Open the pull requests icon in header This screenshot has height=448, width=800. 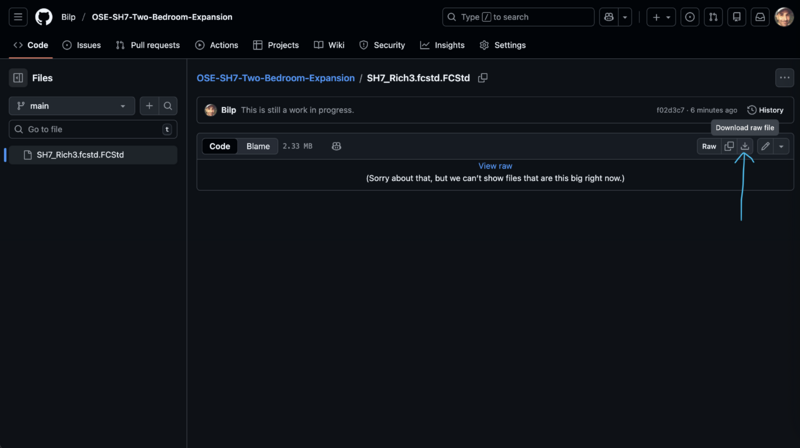pyautogui.click(x=713, y=17)
